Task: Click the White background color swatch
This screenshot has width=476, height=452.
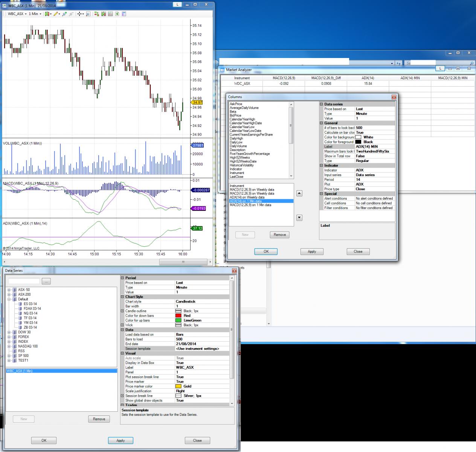Action: (x=359, y=137)
